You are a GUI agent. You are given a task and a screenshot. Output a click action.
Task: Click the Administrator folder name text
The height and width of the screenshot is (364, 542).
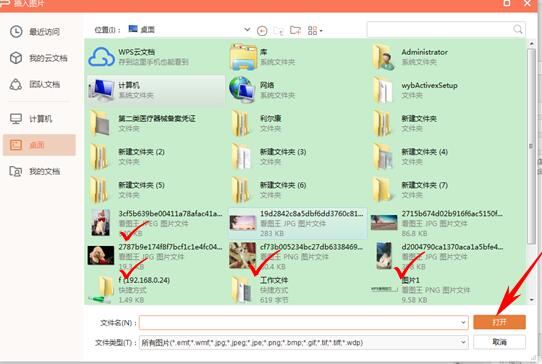424,52
